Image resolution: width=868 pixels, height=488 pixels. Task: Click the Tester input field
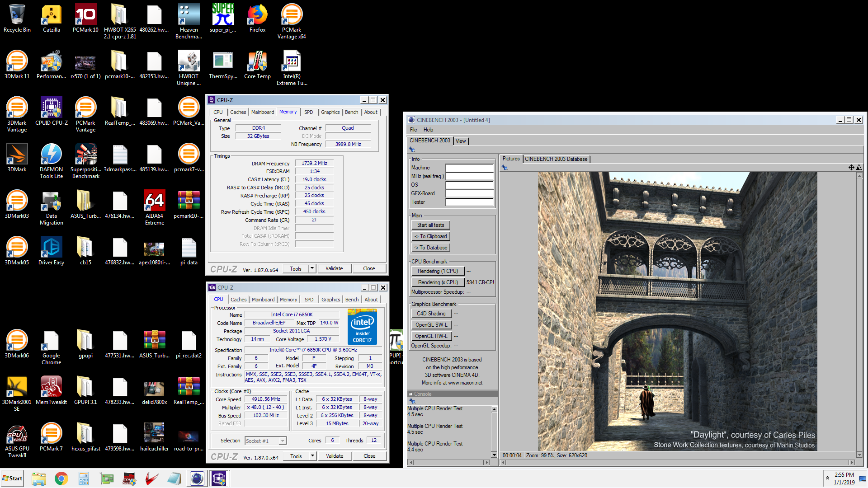pyautogui.click(x=469, y=202)
